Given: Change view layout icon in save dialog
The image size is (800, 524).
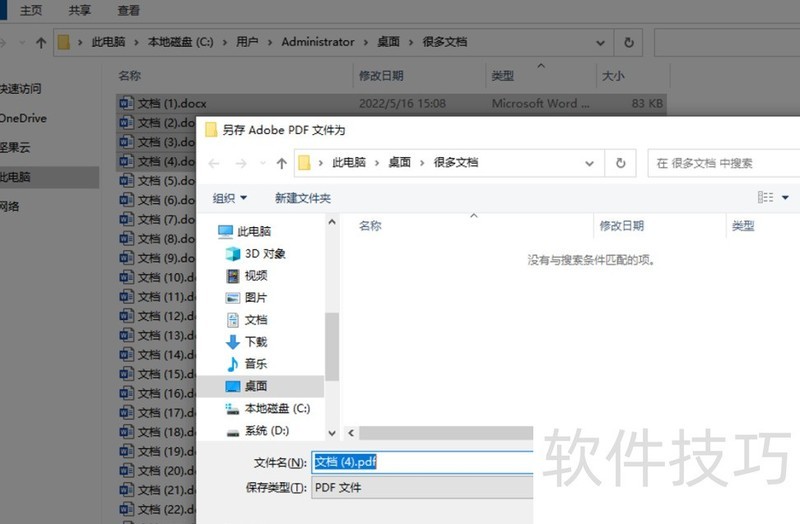Looking at the screenshot, I should coord(765,197).
